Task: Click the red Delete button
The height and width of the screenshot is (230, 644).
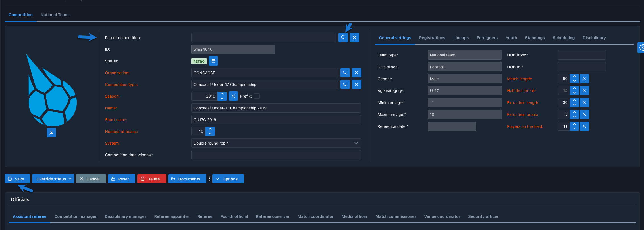Action: 151,179
